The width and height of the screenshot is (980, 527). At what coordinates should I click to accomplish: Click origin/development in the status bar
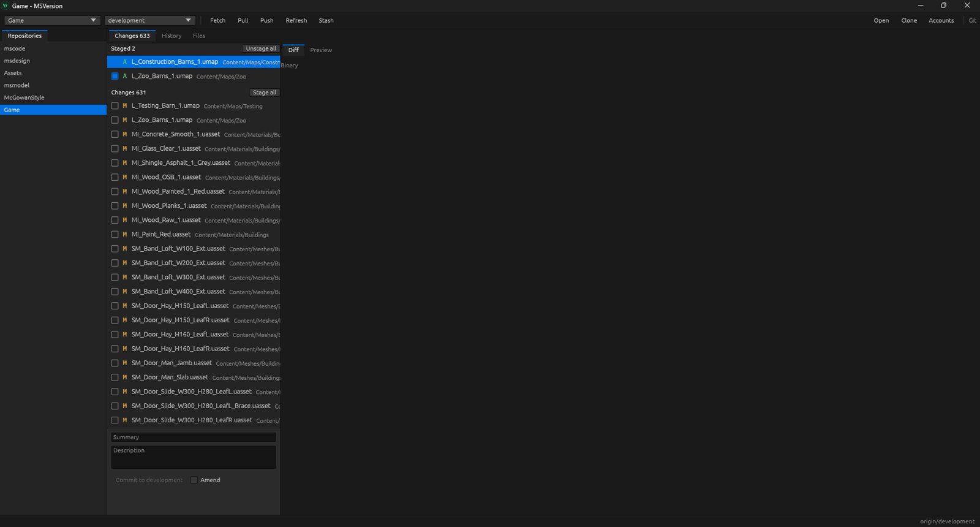[947, 521]
